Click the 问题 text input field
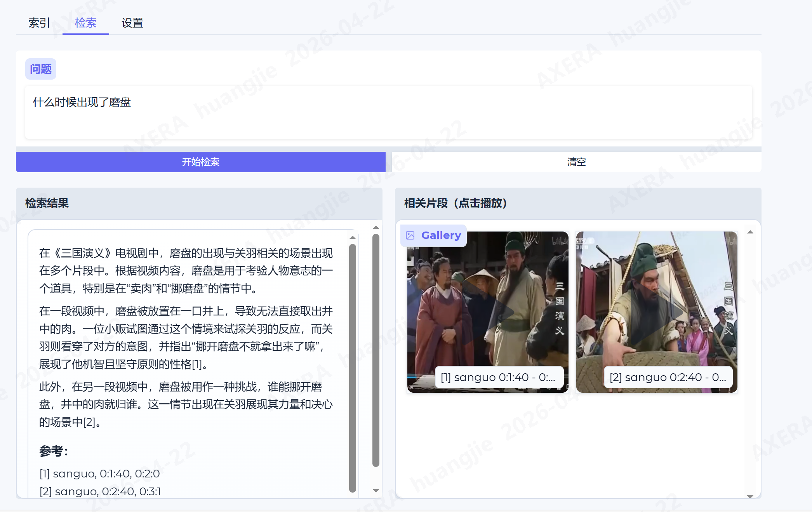The width and height of the screenshot is (812, 512). tap(388, 112)
